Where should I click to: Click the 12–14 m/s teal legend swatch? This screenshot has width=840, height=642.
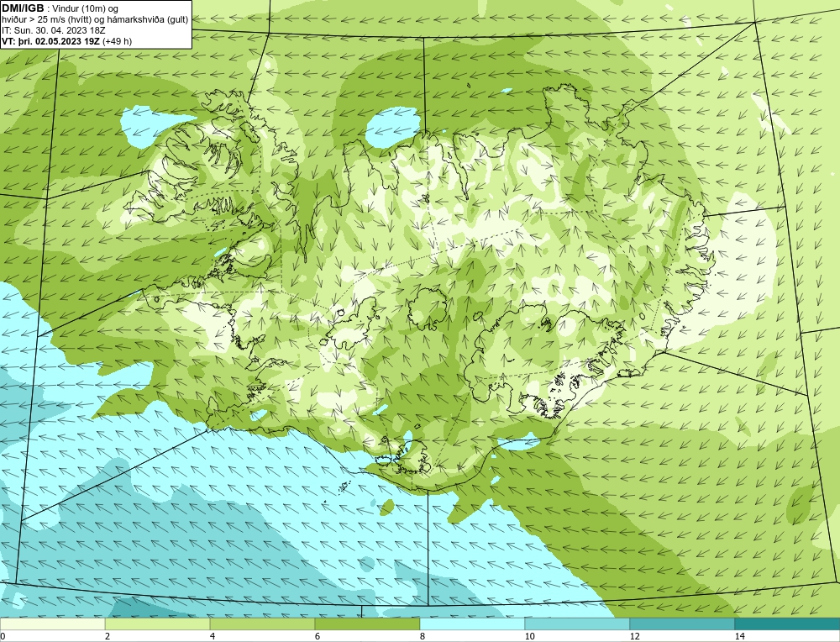tap(682, 624)
